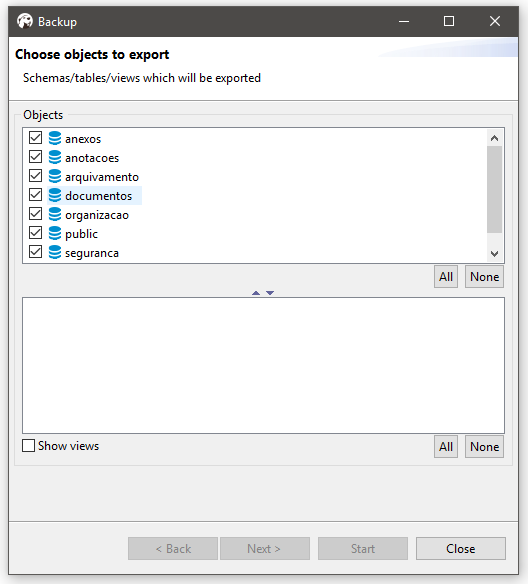Click the Next > button
528x584 pixels.
[265, 549]
